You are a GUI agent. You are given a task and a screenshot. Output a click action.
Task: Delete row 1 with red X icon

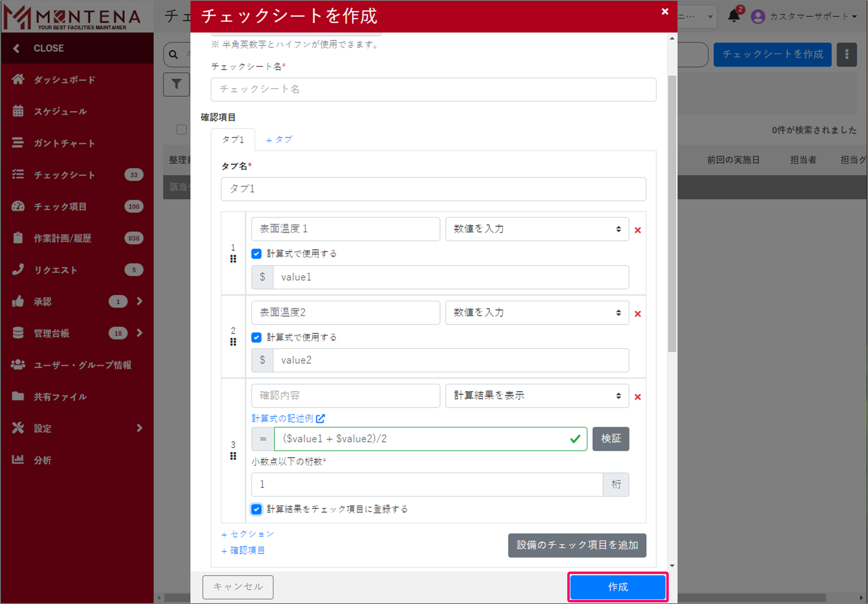pyautogui.click(x=638, y=230)
